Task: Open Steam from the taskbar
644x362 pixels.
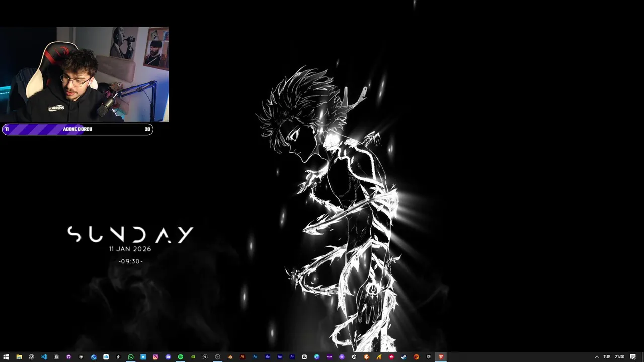Action: pos(404,357)
